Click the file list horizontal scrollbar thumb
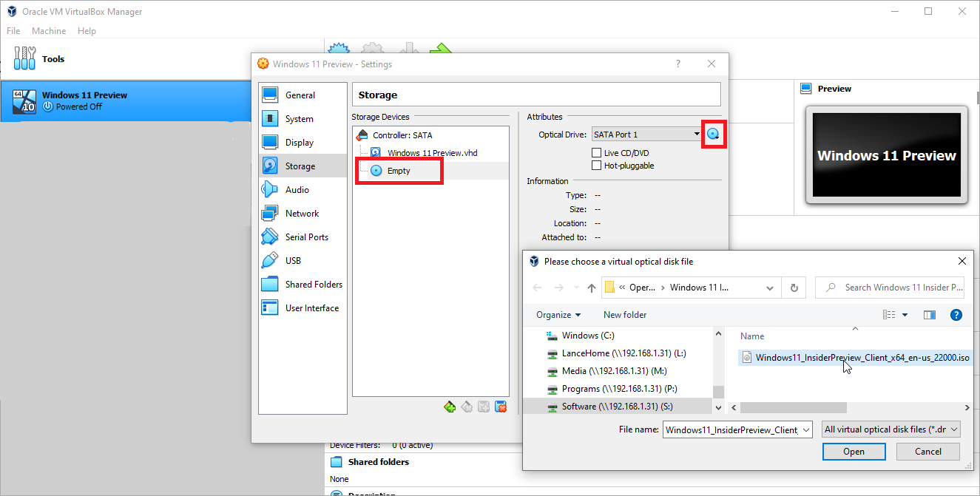980x496 pixels. click(x=793, y=407)
